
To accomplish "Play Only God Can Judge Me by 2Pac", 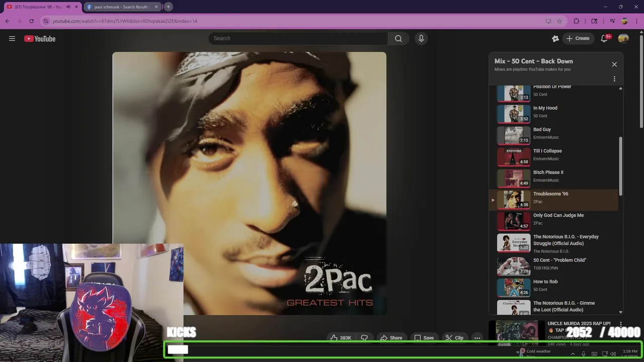I will (553, 221).
